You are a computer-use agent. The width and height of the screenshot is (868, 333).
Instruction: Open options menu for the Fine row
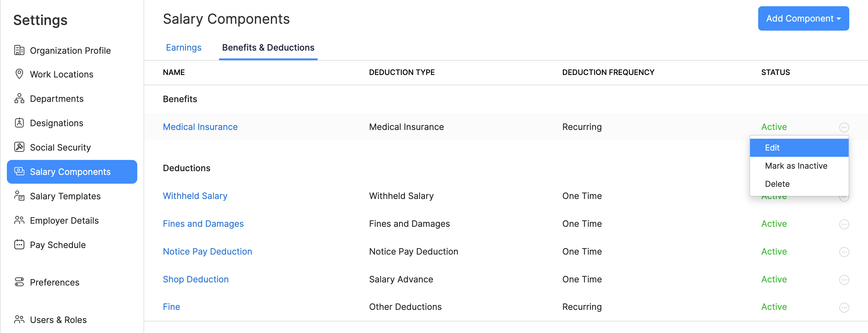tap(844, 307)
